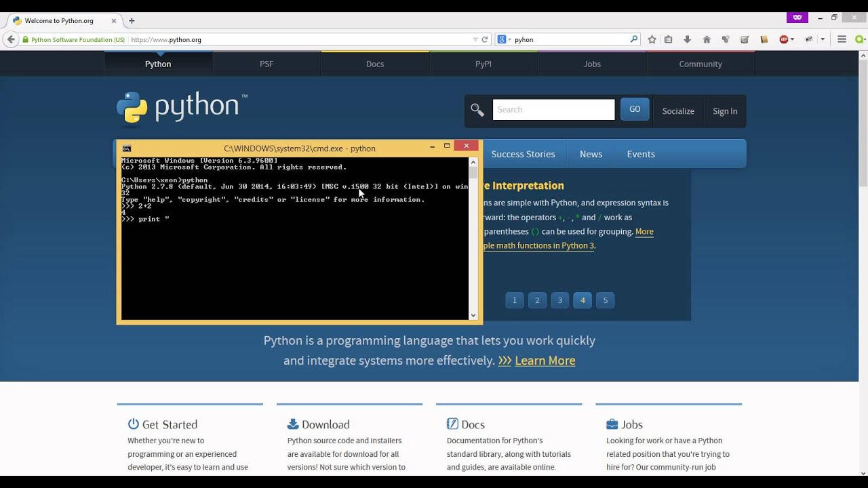
Task: Open the Success Stories menu item
Action: (x=523, y=154)
